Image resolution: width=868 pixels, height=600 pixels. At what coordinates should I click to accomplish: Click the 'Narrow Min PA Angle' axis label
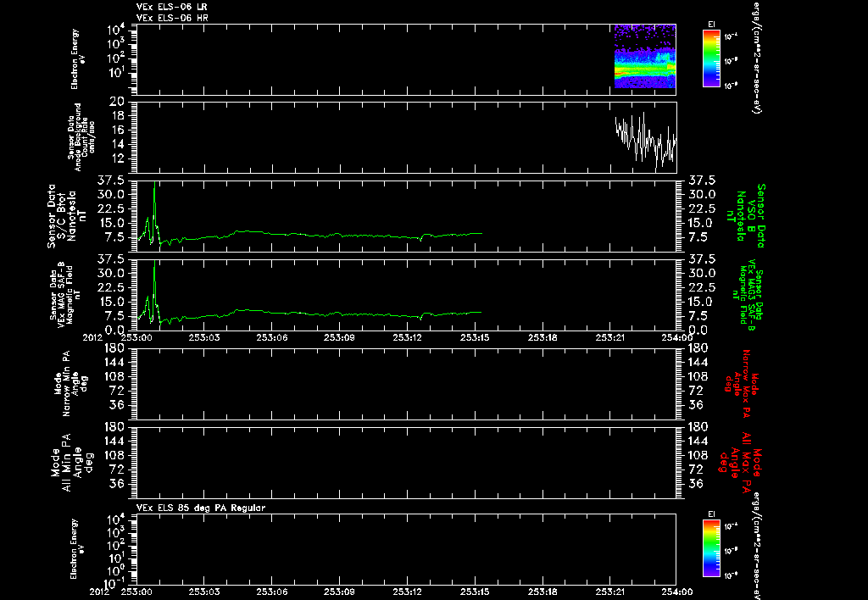[x=71, y=383]
